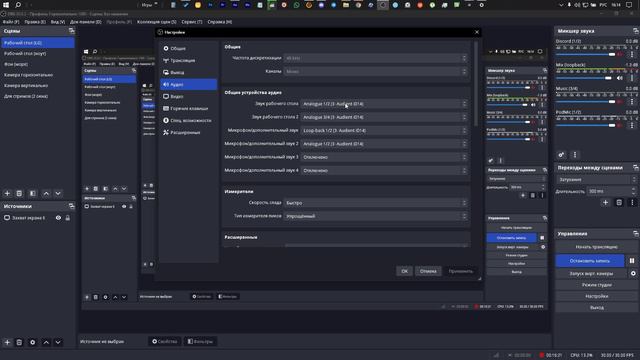Open Mix (loopback) channel options dots
Image resolution: width=640 pixels, height=360 pixels.
632,78
